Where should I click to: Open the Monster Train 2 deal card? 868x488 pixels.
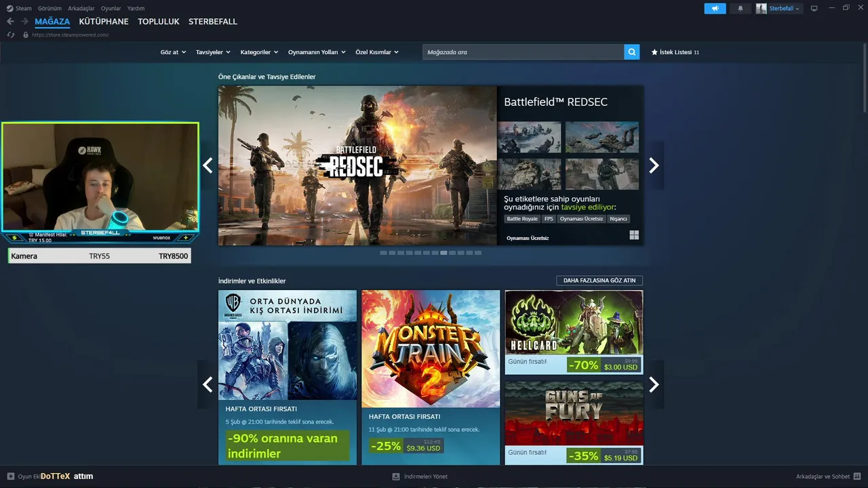(431, 378)
